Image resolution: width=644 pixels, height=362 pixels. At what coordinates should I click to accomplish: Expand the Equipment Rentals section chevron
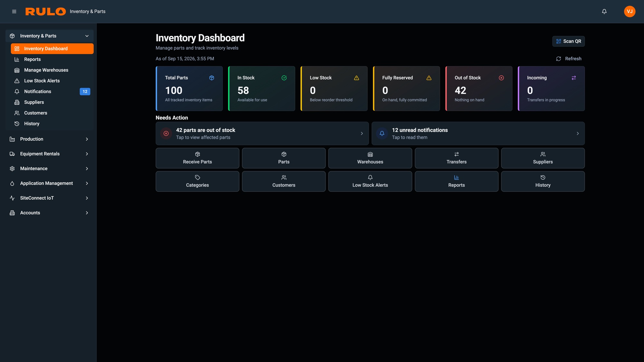(x=87, y=154)
